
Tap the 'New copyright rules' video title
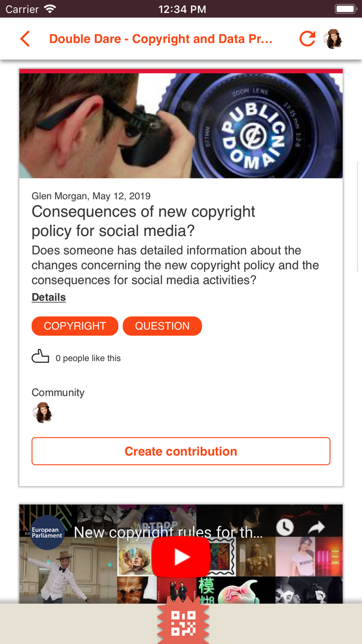[x=168, y=532]
